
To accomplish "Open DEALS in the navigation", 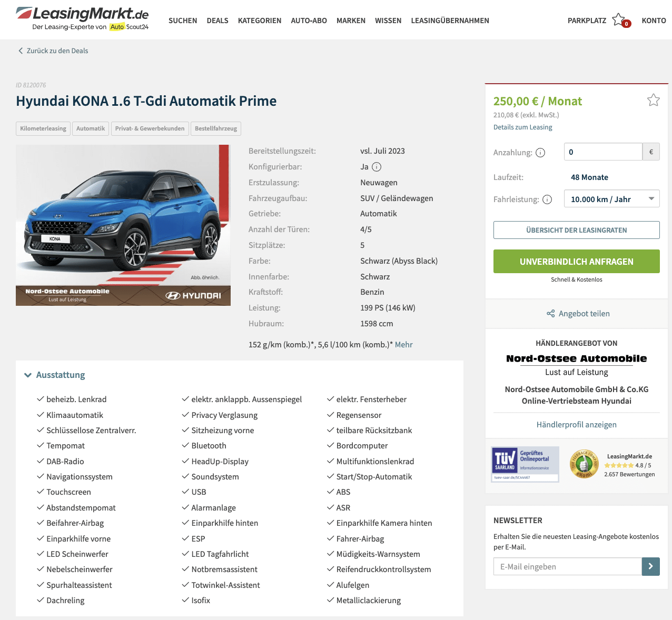I will tap(218, 21).
